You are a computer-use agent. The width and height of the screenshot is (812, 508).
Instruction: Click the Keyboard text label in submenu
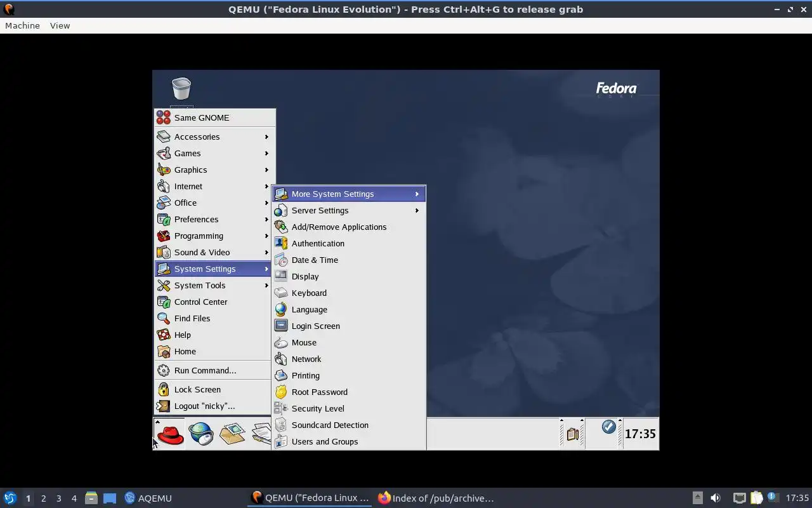(x=309, y=293)
